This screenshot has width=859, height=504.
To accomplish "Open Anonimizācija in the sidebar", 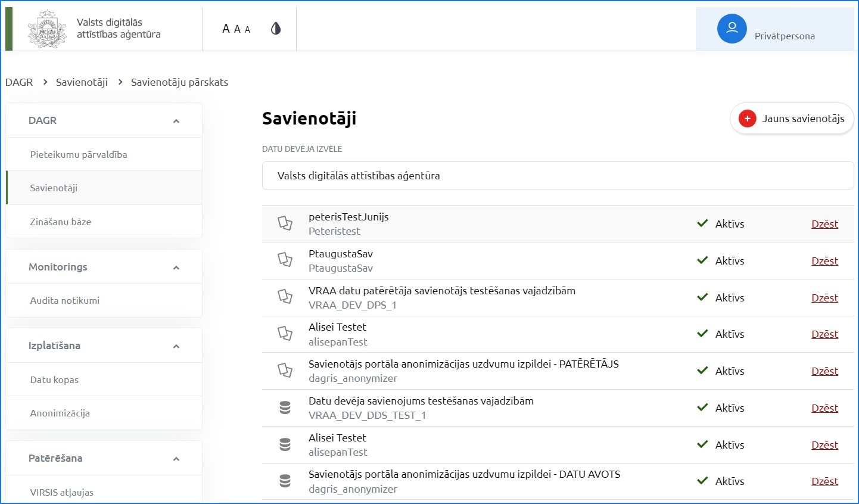I will (104, 413).
